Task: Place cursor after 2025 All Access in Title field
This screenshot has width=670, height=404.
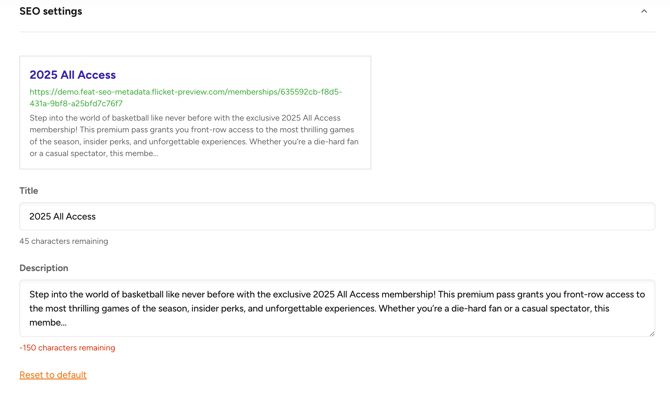Action: click(x=96, y=216)
